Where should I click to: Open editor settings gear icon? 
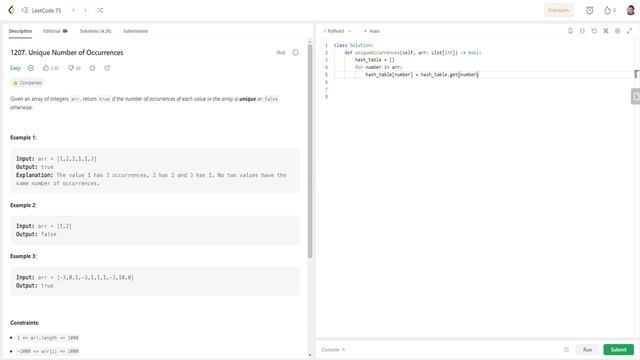click(x=618, y=31)
